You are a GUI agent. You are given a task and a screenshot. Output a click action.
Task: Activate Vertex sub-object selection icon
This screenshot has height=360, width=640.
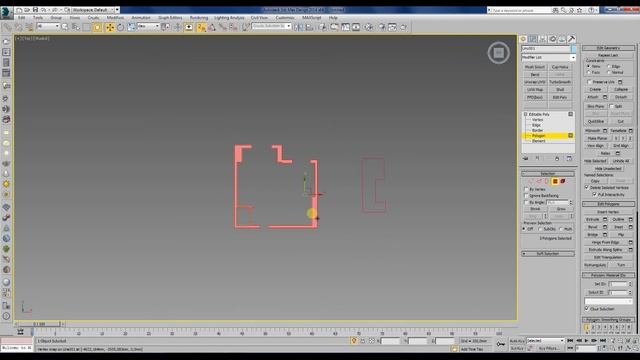point(531,181)
